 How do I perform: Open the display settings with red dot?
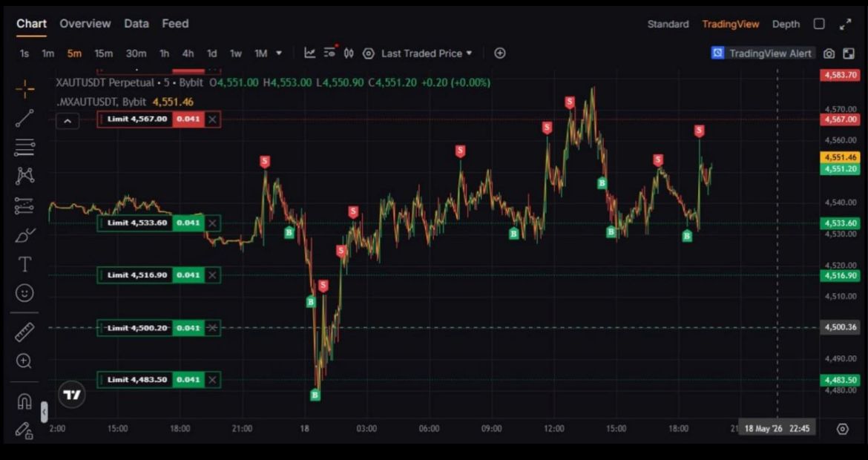330,52
